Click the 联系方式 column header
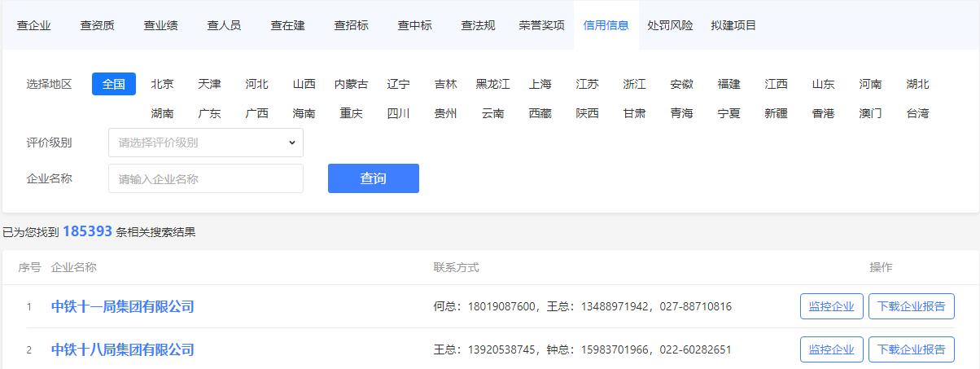 tap(457, 267)
